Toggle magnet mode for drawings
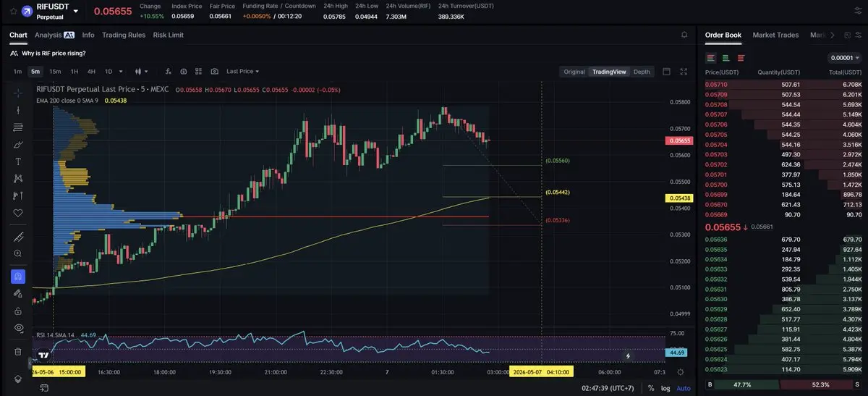 [18, 277]
